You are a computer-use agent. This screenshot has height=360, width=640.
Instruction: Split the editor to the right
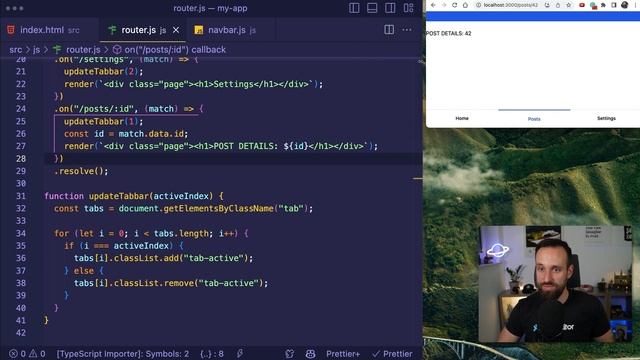[x=389, y=29]
